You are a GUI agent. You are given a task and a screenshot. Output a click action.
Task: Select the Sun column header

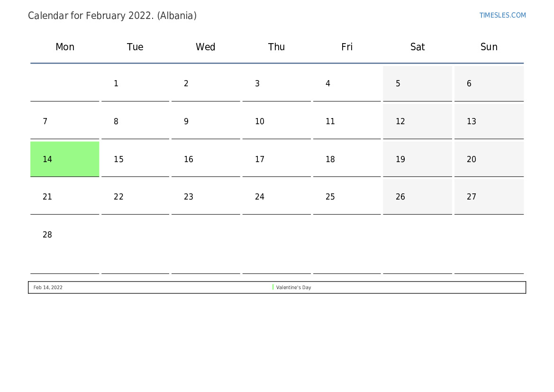pos(489,47)
